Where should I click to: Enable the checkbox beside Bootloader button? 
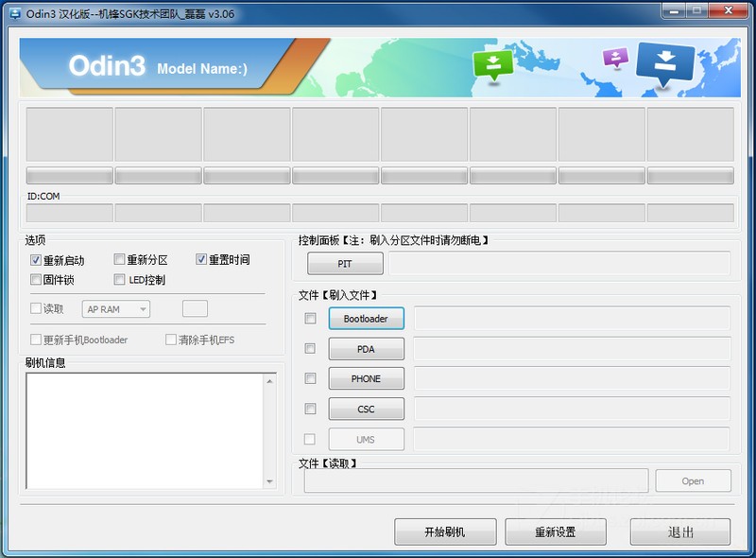pos(310,318)
